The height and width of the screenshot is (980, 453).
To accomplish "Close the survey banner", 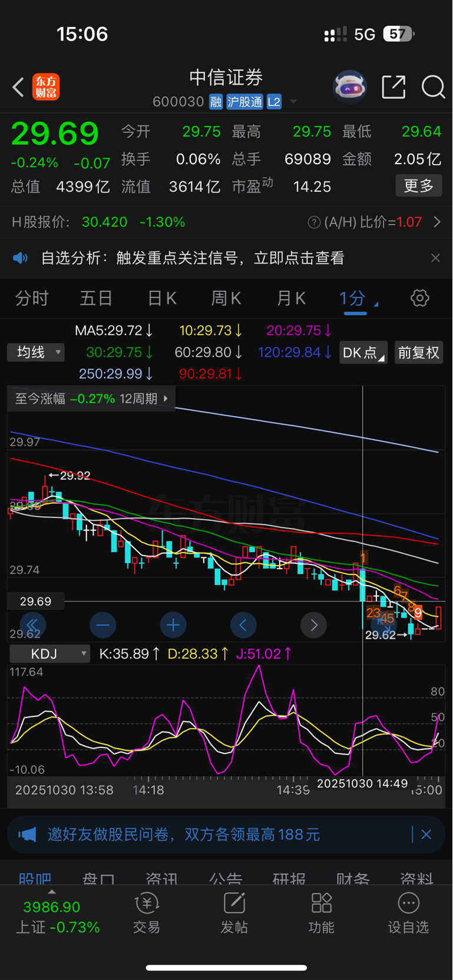I will click(x=426, y=834).
